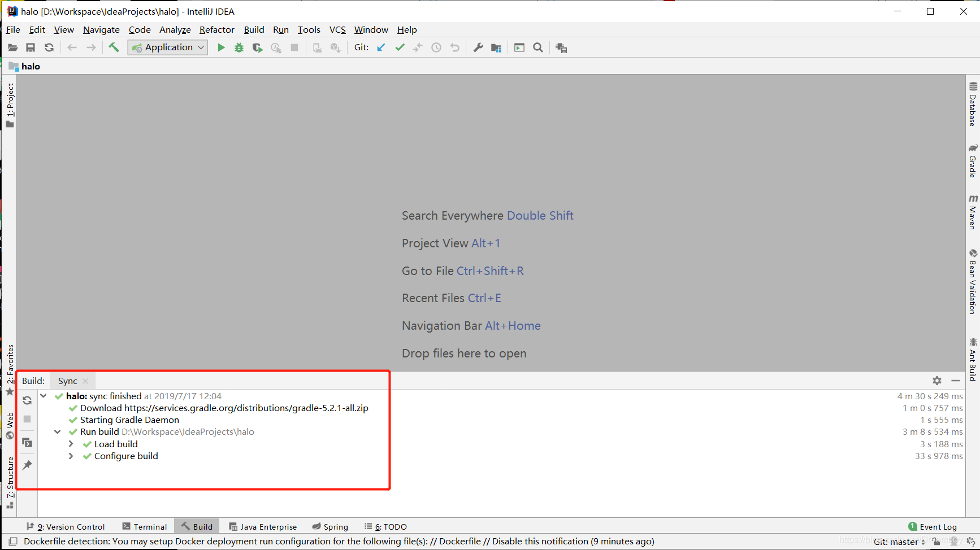Image resolution: width=980 pixels, height=550 pixels.
Task: Open the Spring tool window
Action: [x=330, y=527]
